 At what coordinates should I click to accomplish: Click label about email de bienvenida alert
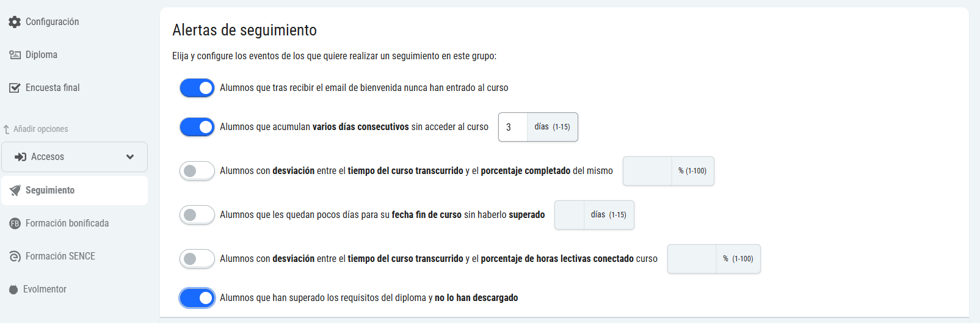tap(364, 88)
